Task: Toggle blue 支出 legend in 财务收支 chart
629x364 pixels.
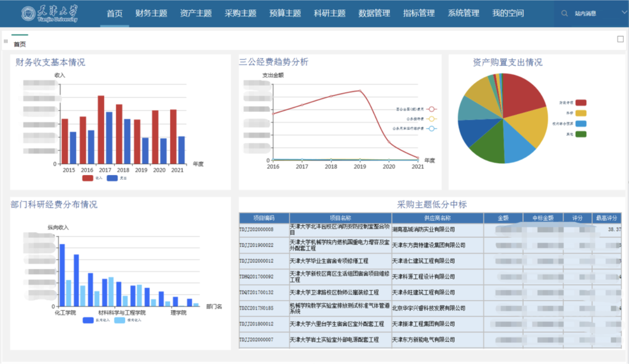Action: coord(112,178)
